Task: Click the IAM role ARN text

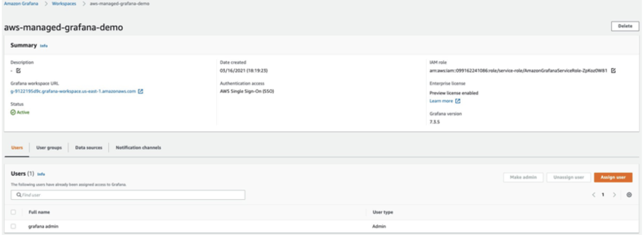Action: [x=518, y=71]
